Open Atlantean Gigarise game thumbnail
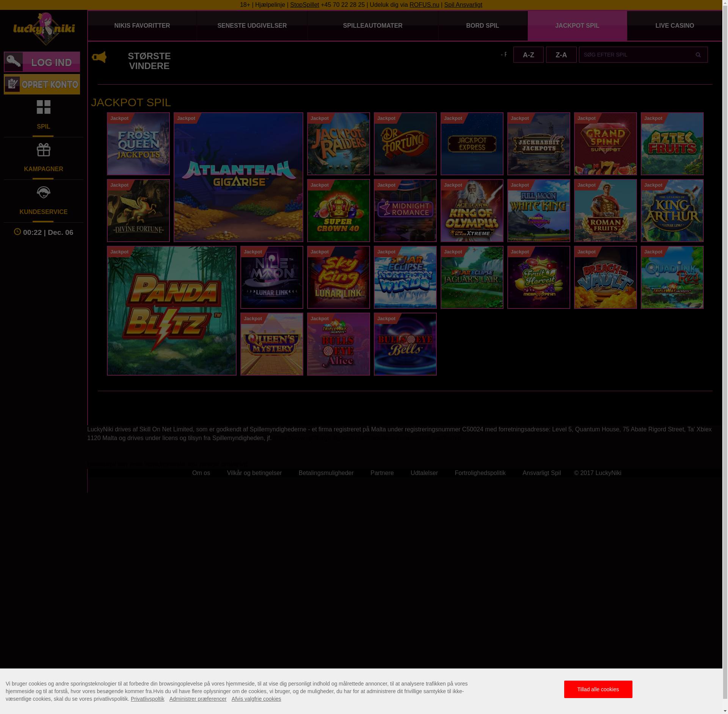The height and width of the screenshot is (714, 728). (238, 177)
